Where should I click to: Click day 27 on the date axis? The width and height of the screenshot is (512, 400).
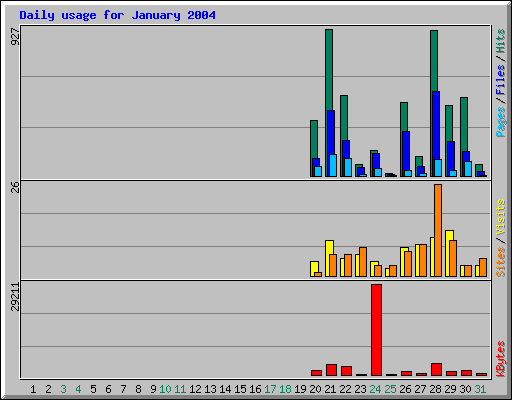tap(420, 389)
